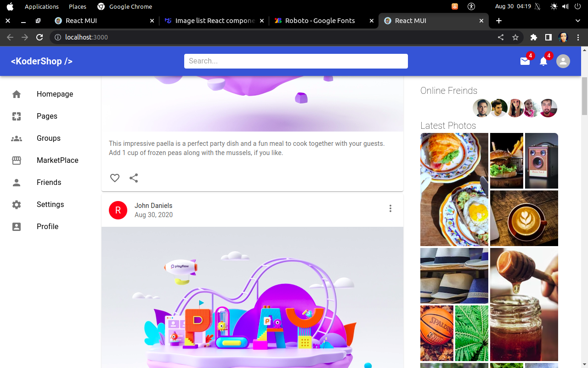The image size is (588, 368).
Task: Open Settings from sidebar list
Action: pos(51,204)
